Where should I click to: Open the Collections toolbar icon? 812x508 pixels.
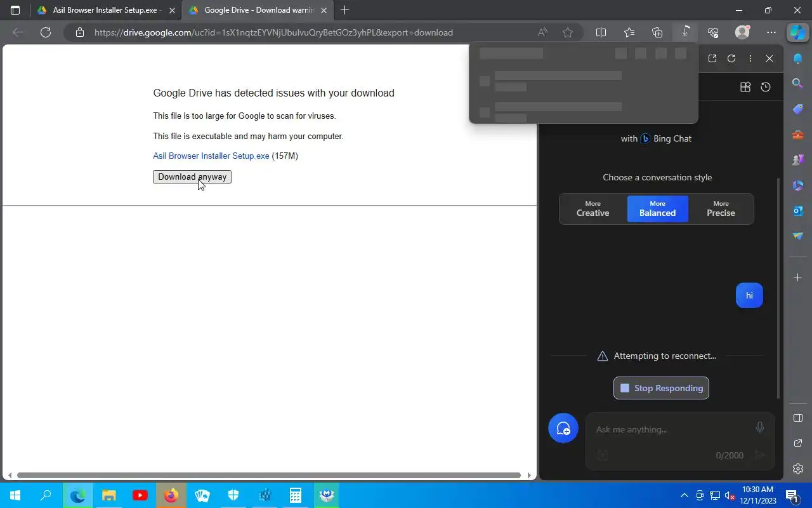(x=657, y=32)
